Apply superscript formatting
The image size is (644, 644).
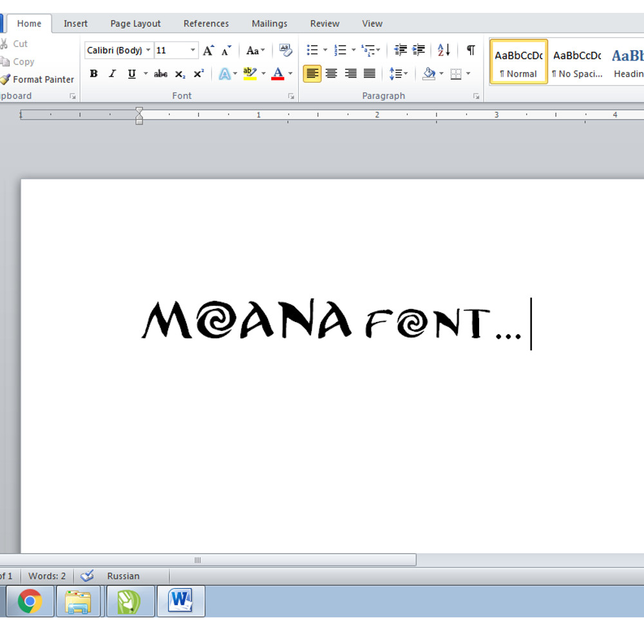coord(199,74)
